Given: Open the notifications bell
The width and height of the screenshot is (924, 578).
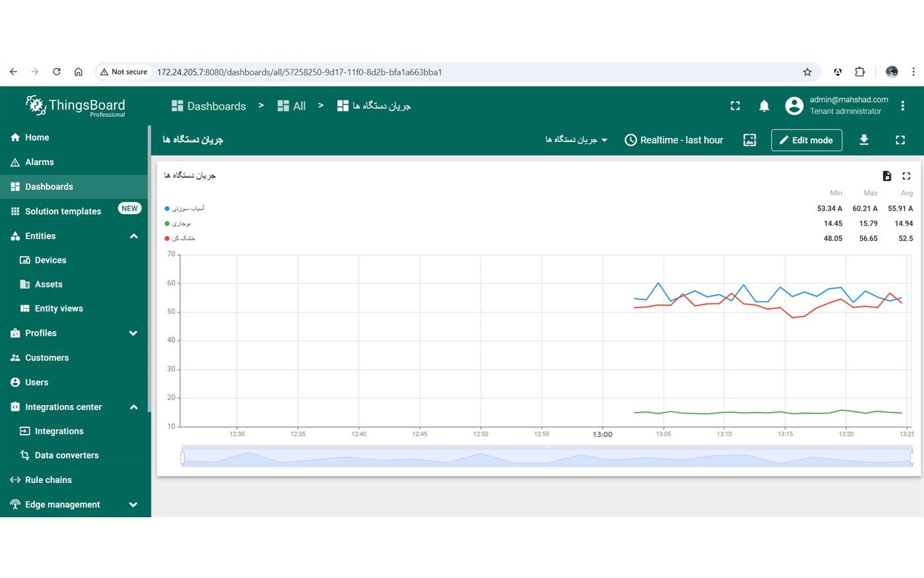Looking at the screenshot, I should [764, 106].
